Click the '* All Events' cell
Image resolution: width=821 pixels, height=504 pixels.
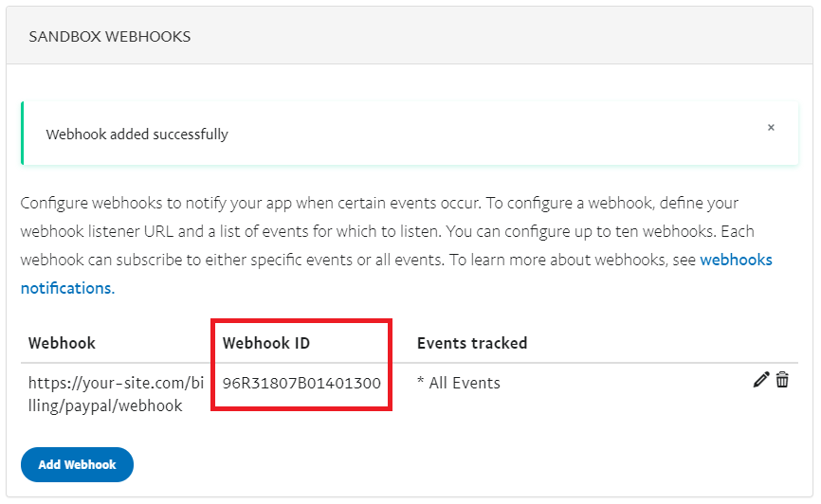click(x=458, y=383)
